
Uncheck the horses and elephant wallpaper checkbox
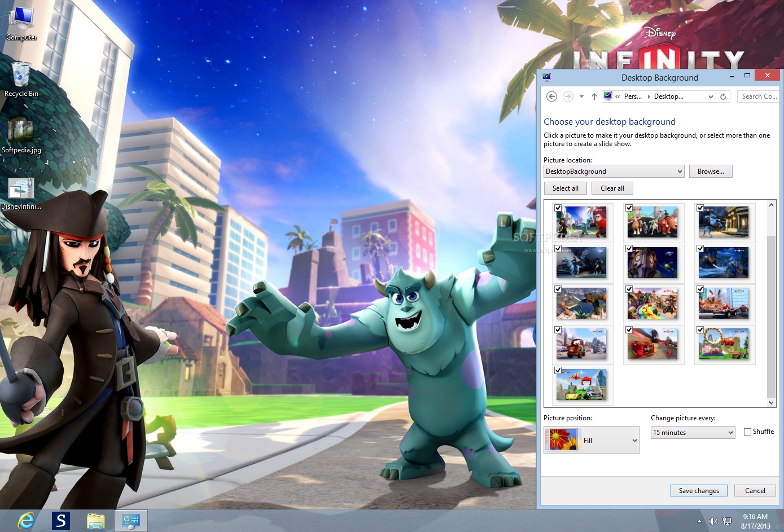click(629, 208)
